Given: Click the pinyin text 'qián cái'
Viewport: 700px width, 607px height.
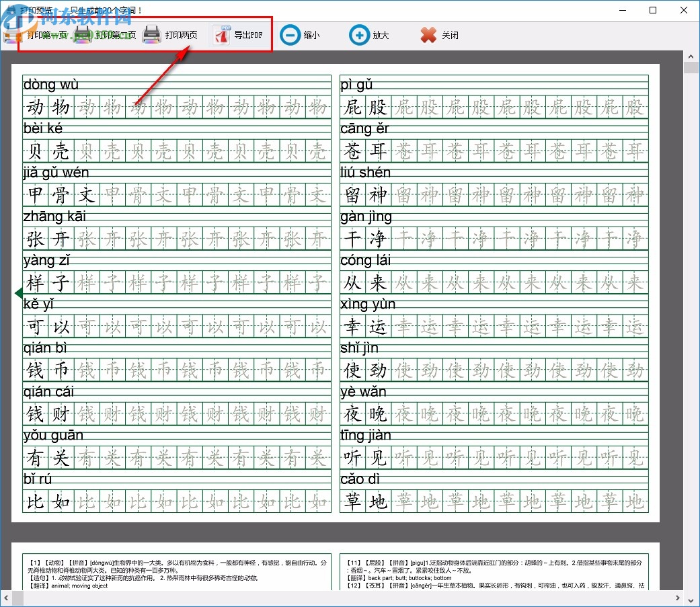Looking at the screenshot, I should [48, 392].
